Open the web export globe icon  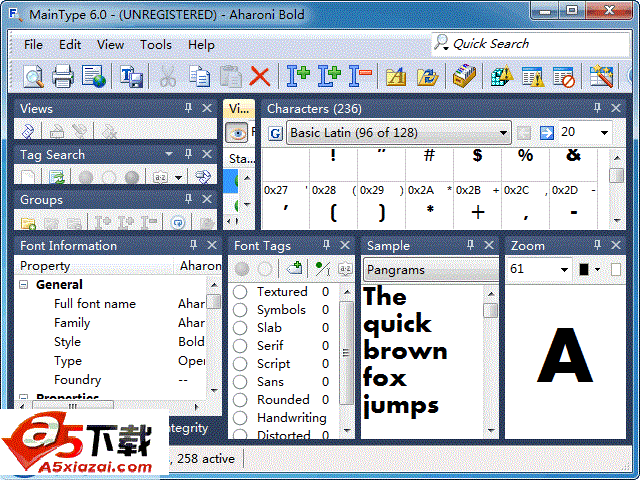point(93,76)
